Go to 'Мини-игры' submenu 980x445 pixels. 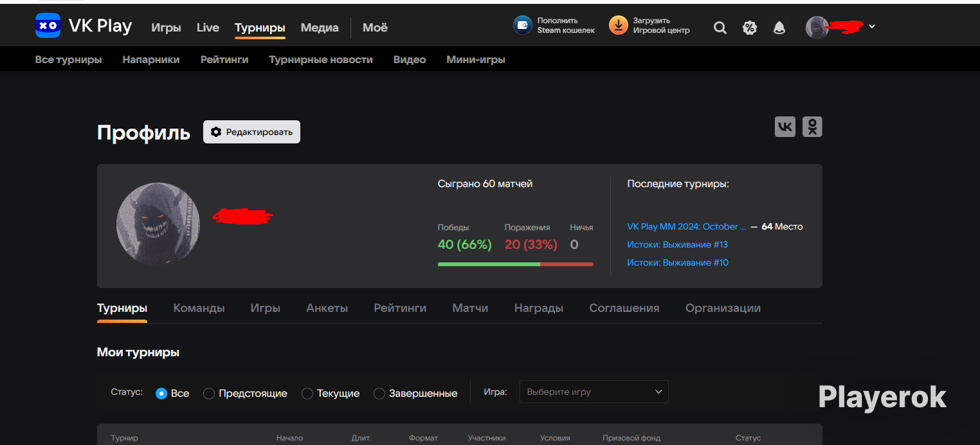[476, 59]
